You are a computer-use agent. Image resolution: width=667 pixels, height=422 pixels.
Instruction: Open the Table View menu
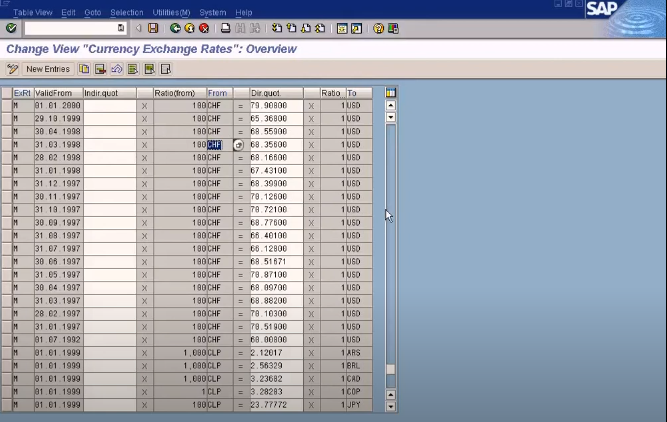click(x=33, y=12)
